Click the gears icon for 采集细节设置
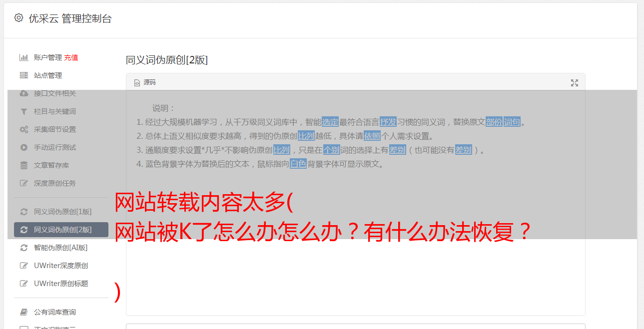The image size is (644, 329). (x=23, y=129)
